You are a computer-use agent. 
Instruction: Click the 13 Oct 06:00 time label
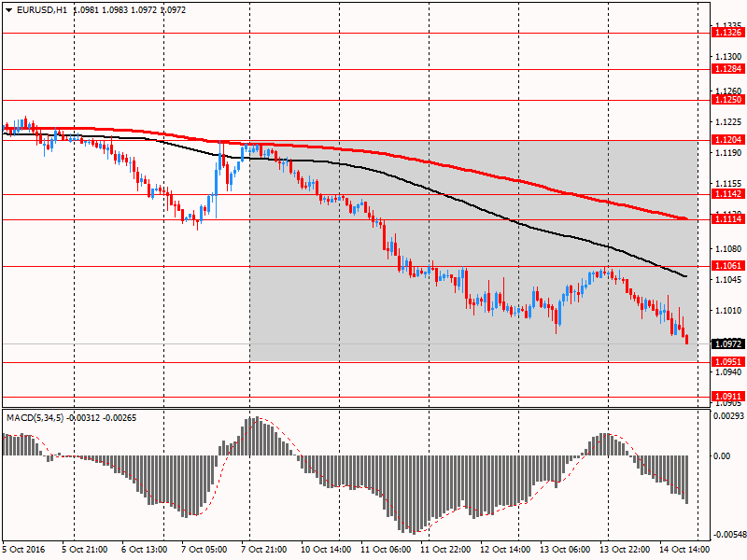tap(564, 550)
